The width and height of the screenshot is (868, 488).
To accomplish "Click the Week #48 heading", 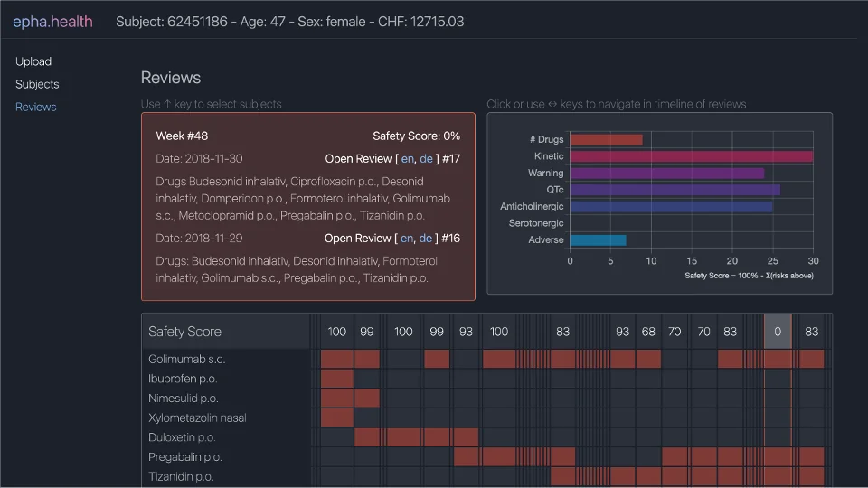I will tap(182, 136).
